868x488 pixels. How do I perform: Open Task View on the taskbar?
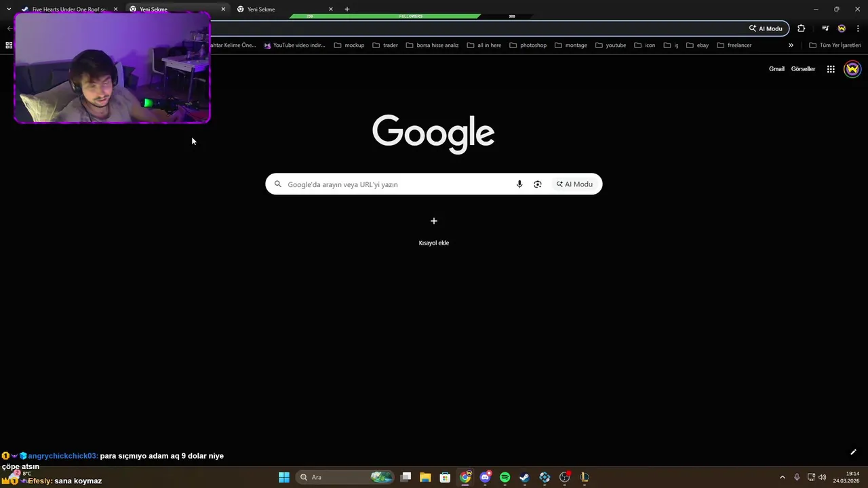point(406,477)
